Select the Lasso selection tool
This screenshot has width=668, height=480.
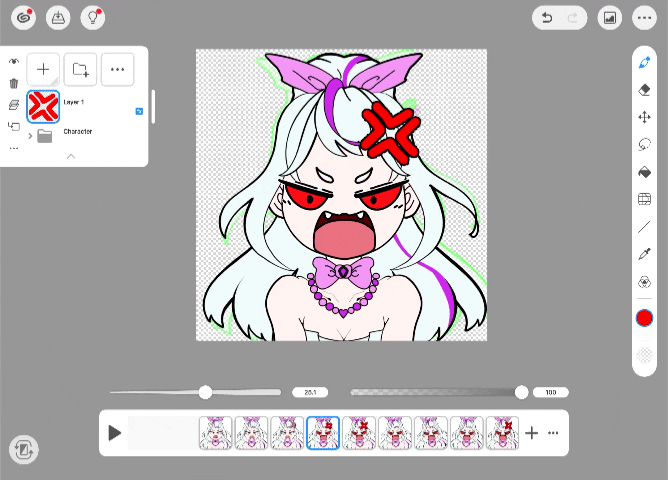(645, 144)
